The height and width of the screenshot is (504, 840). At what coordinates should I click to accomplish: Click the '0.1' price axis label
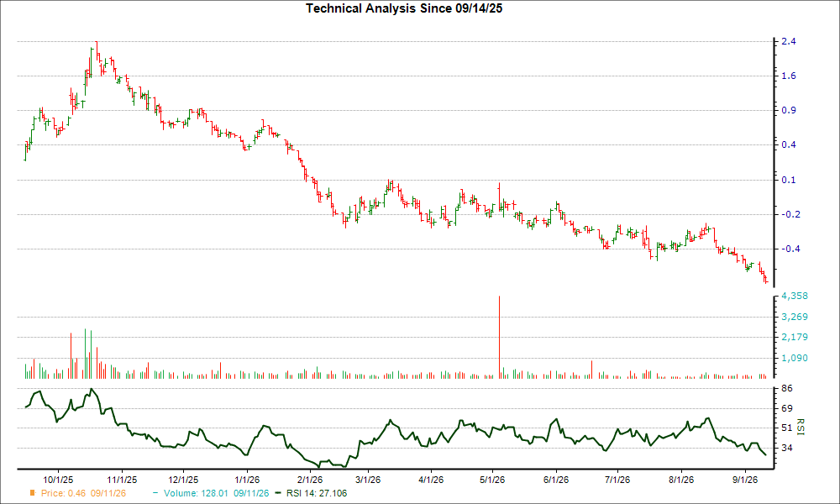(789, 180)
